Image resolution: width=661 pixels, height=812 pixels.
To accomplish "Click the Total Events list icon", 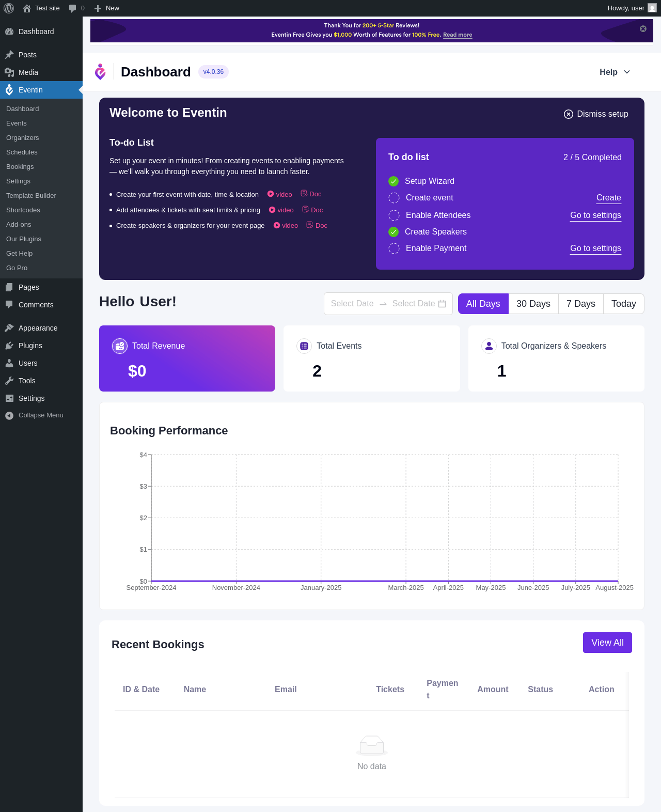I will pyautogui.click(x=304, y=346).
